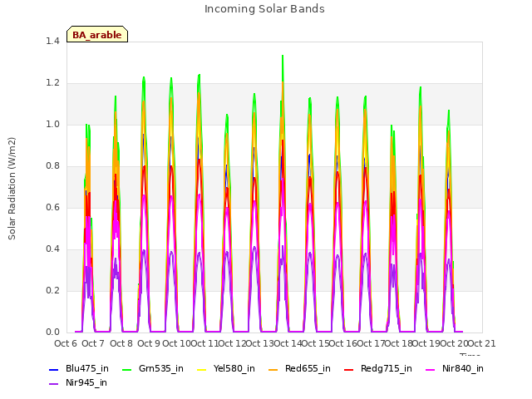The height and width of the screenshot is (399, 532).
Task: Click the 0.4 y-axis tick label
Action: click(x=52, y=249)
